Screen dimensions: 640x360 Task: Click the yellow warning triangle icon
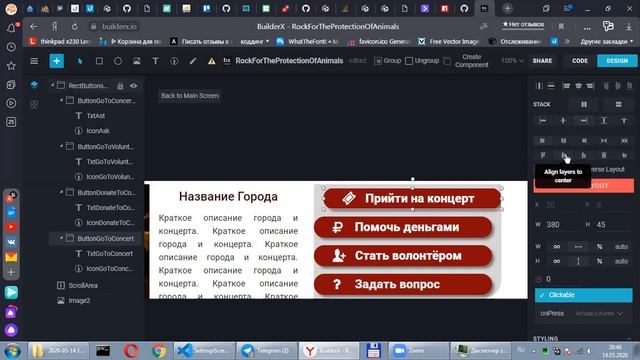tap(211, 61)
